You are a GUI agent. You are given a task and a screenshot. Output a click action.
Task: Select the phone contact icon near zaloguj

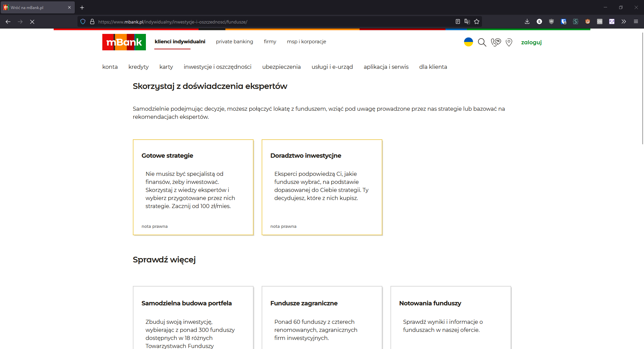tap(496, 42)
